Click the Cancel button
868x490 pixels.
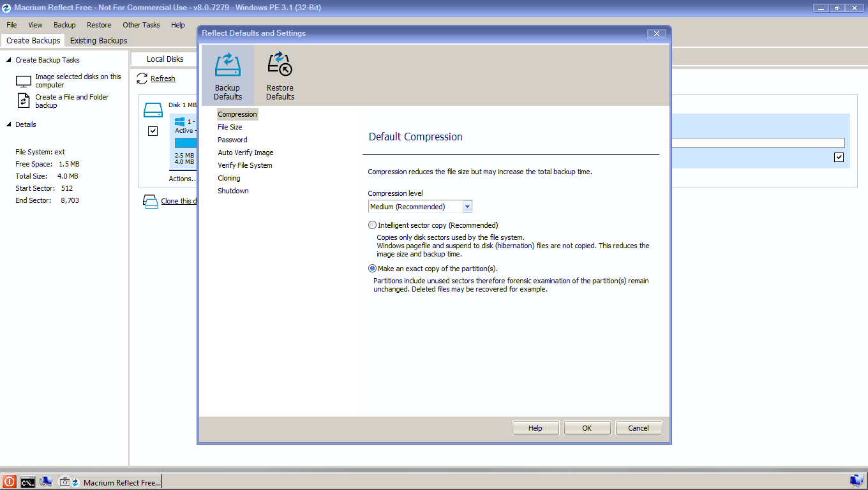[639, 428]
